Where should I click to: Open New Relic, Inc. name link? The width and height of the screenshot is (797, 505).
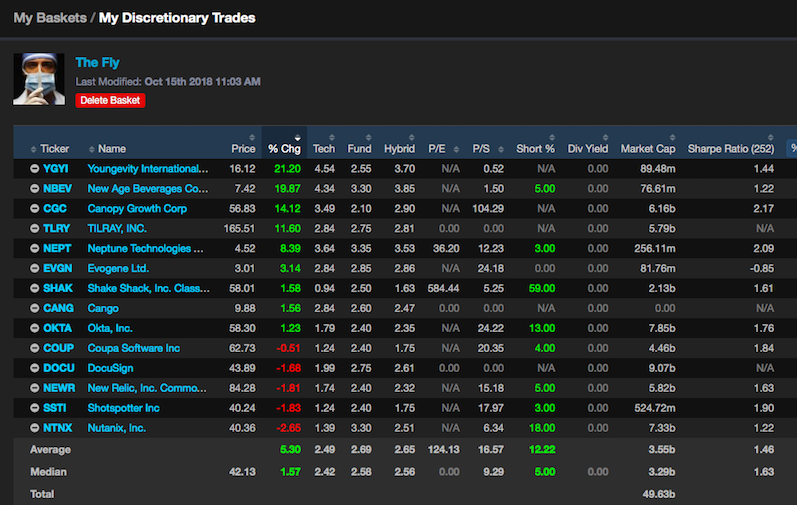point(147,388)
